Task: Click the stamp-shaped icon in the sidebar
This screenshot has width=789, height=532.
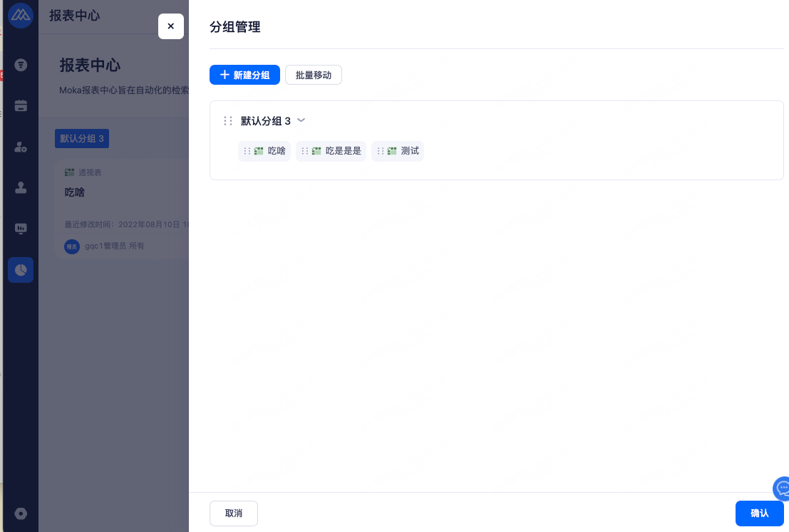Action: (x=21, y=188)
